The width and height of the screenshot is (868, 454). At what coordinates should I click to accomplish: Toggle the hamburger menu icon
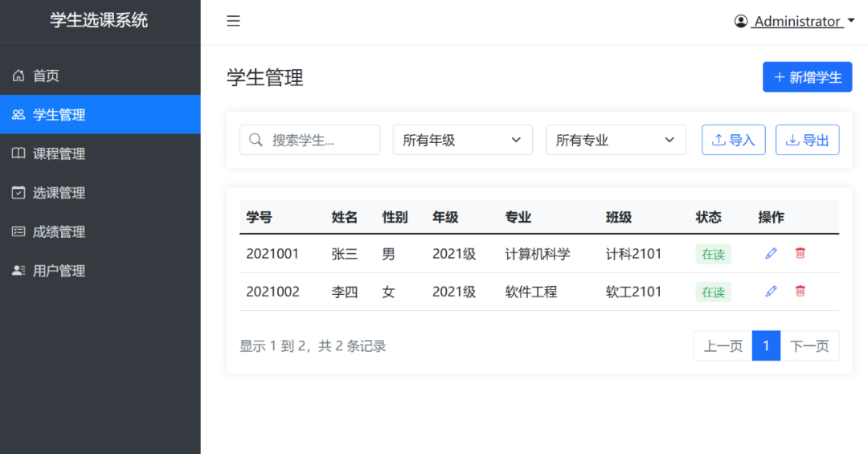point(233,21)
